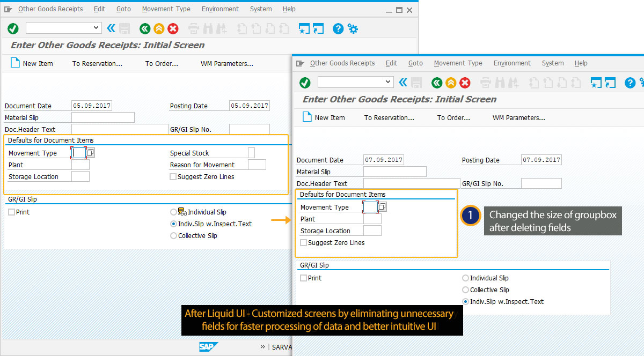This screenshot has width=644, height=356.
Task: Click To Reservation... button in back window
Action: click(x=97, y=63)
